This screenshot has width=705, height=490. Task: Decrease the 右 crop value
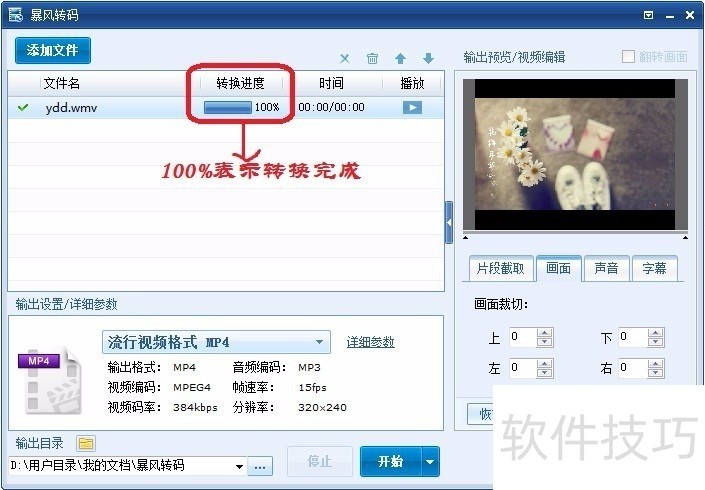[656, 373]
